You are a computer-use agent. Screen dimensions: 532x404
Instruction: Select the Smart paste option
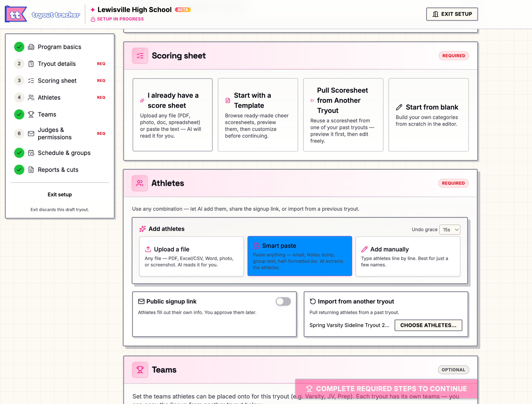tap(300, 256)
